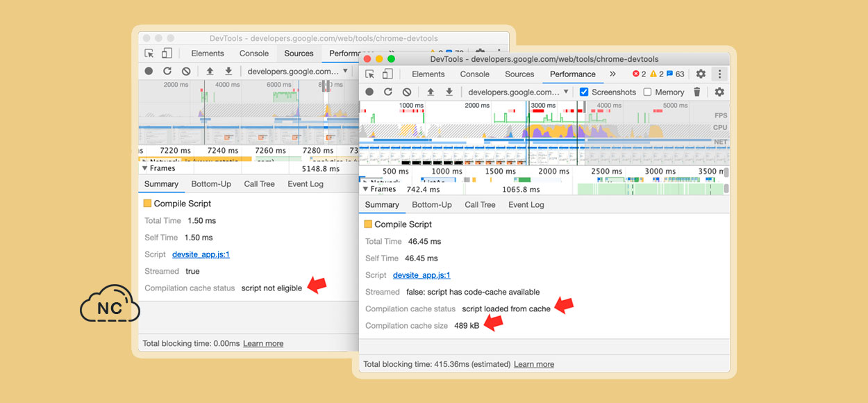868x403 pixels.
Task: Click Learn more link in front window footer
Action: coord(534,364)
